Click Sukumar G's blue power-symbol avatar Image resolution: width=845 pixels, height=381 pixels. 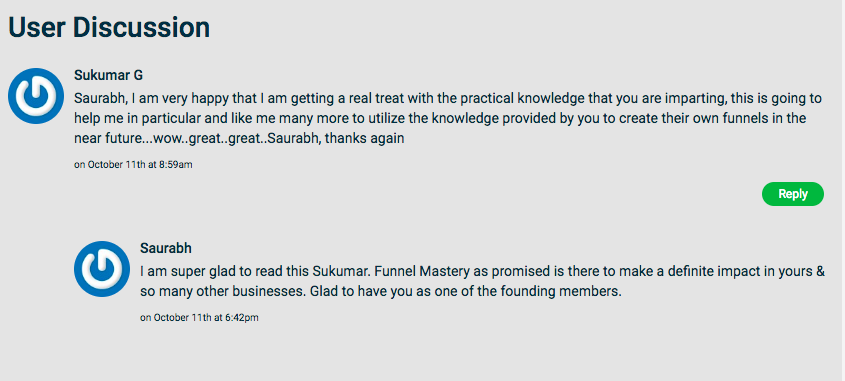pyautogui.click(x=36, y=96)
